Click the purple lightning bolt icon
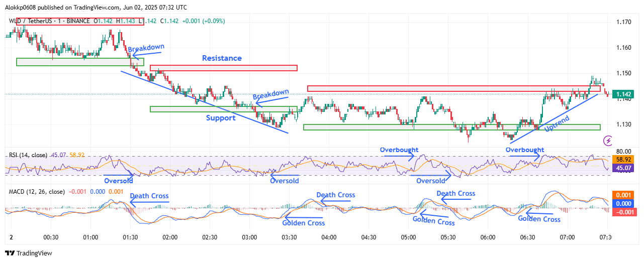Screen dimensions: 644x262 [x=608, y=141]
